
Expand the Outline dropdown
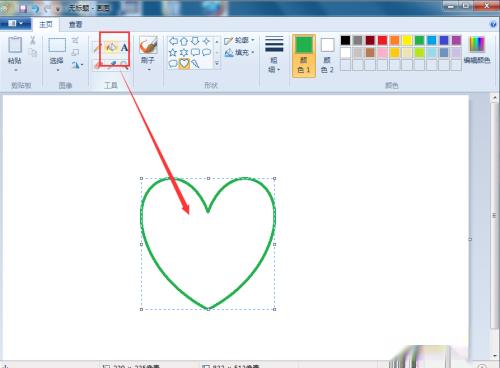pos(239,40)
